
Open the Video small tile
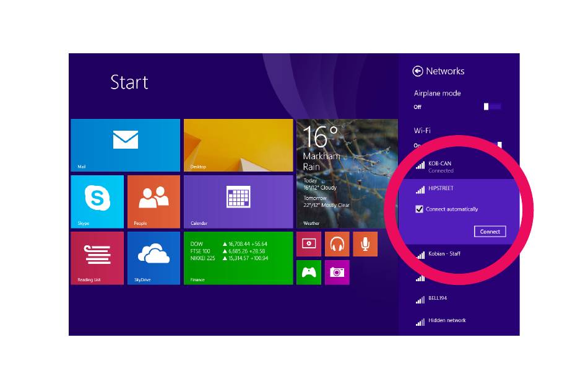[309, 244]
